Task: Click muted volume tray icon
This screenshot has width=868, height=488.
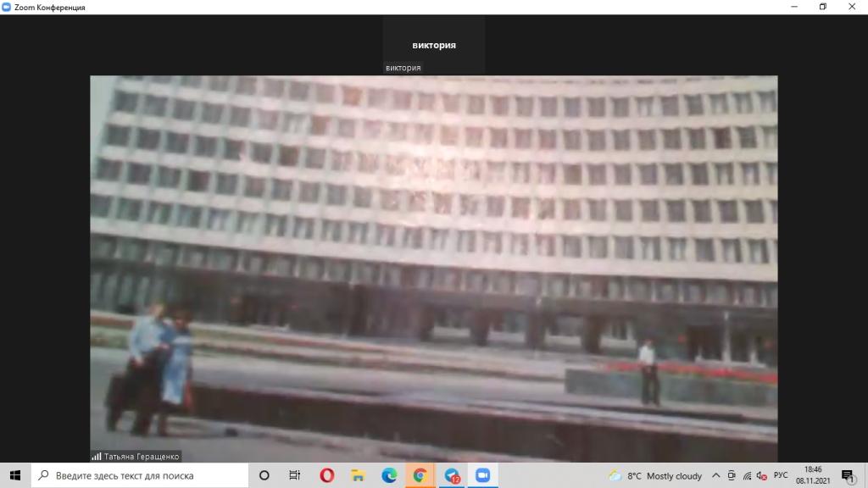Action: (762, 476)
